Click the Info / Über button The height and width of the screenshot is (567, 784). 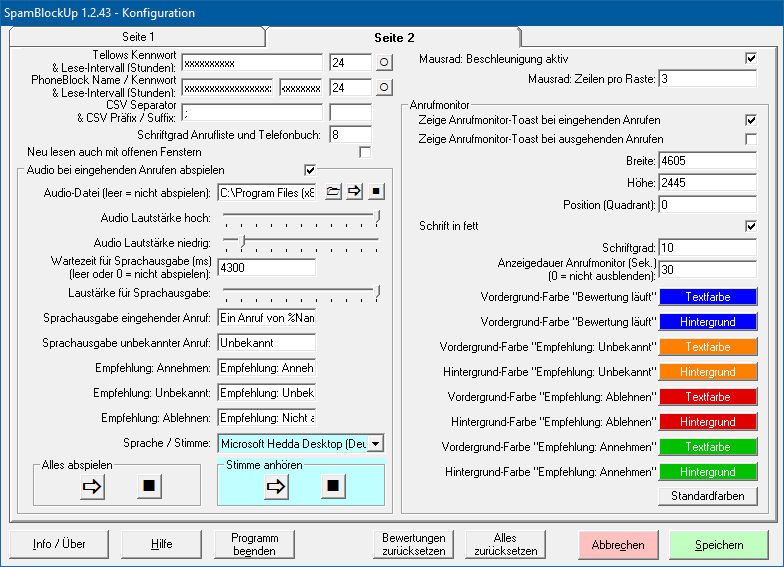coord(58,544)
